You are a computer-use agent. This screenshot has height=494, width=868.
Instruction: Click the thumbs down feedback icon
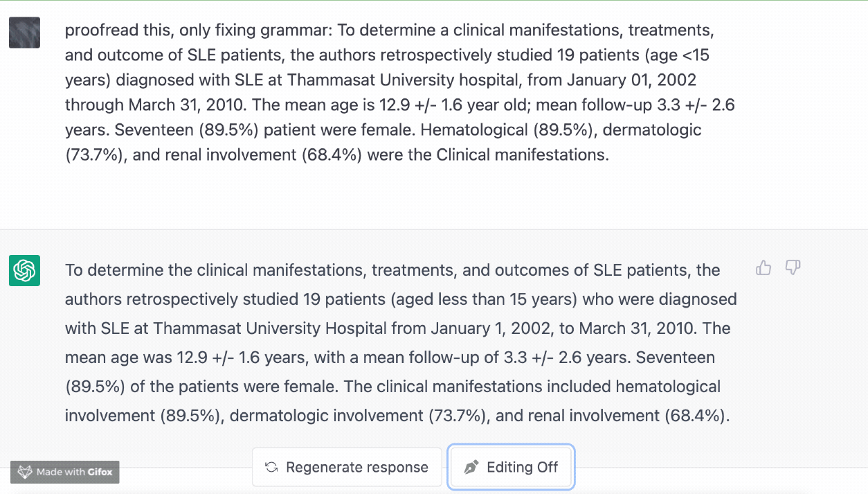coord(793,268)
